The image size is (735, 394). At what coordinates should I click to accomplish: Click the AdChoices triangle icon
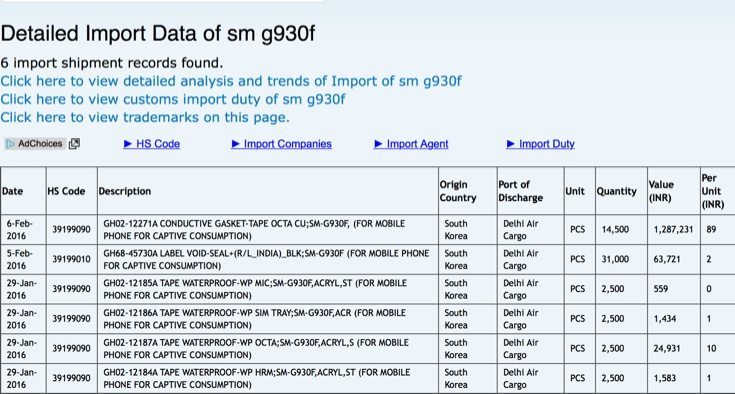[x=10, y=144]
